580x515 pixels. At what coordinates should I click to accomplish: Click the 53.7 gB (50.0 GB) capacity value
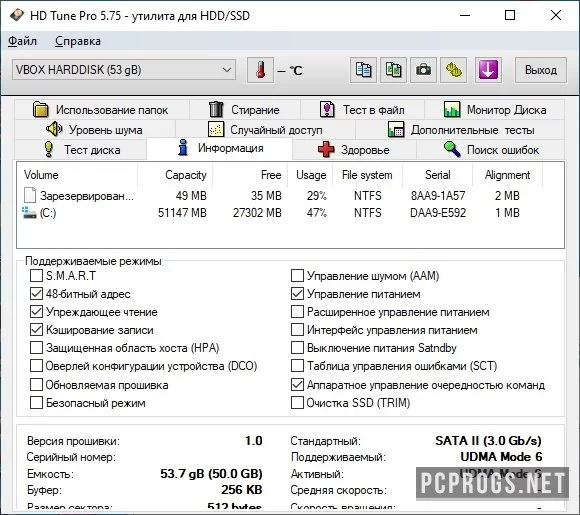click(211, 474)
